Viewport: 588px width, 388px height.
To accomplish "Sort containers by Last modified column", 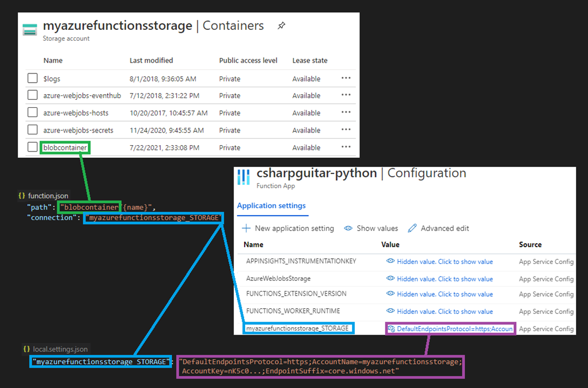I will point(151,60).
